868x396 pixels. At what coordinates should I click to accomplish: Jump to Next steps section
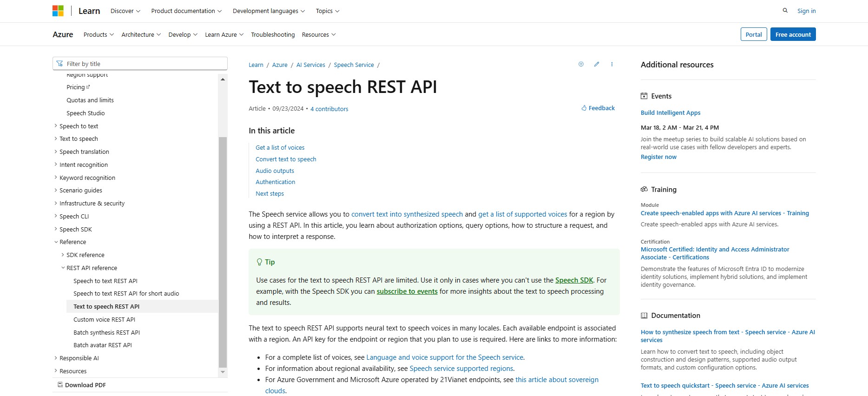[270, 193]
